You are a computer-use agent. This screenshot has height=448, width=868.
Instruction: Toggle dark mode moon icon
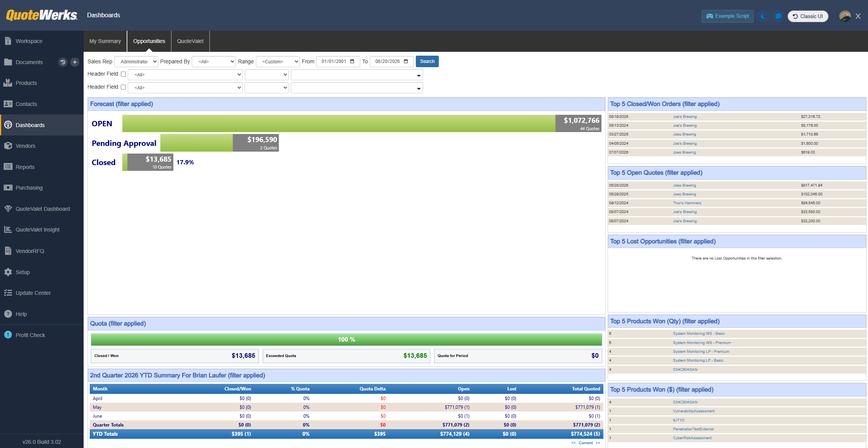(x=763, y=16)
